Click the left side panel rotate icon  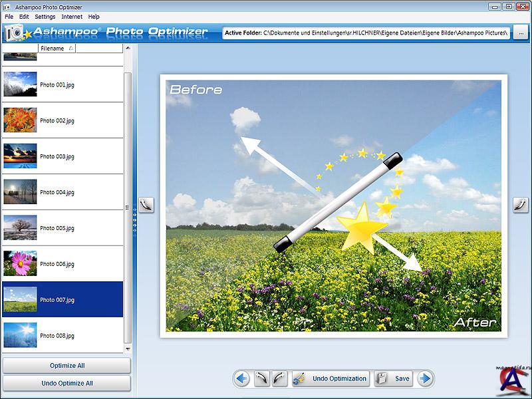pyautogui.click(x=145, y=205)
